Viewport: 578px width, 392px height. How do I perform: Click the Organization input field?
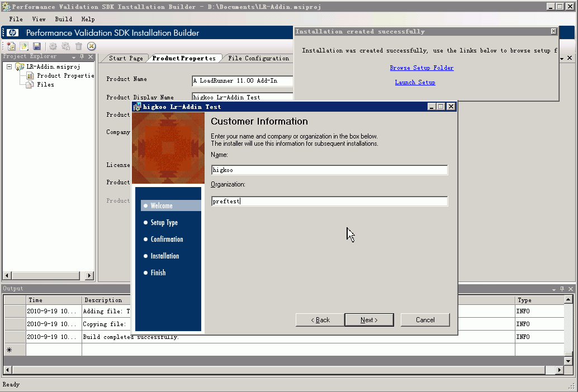(x=330, y=202)
